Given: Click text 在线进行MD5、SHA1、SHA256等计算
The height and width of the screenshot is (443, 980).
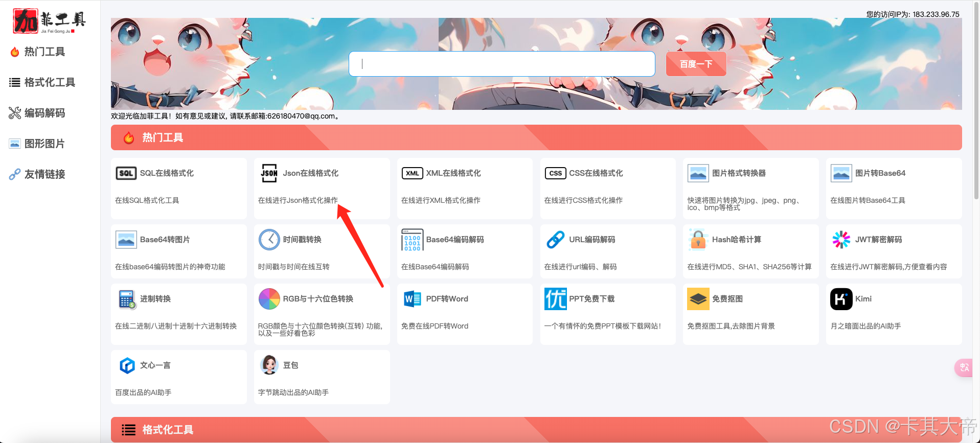Looking at the screenshot, I should pos(749,267).
